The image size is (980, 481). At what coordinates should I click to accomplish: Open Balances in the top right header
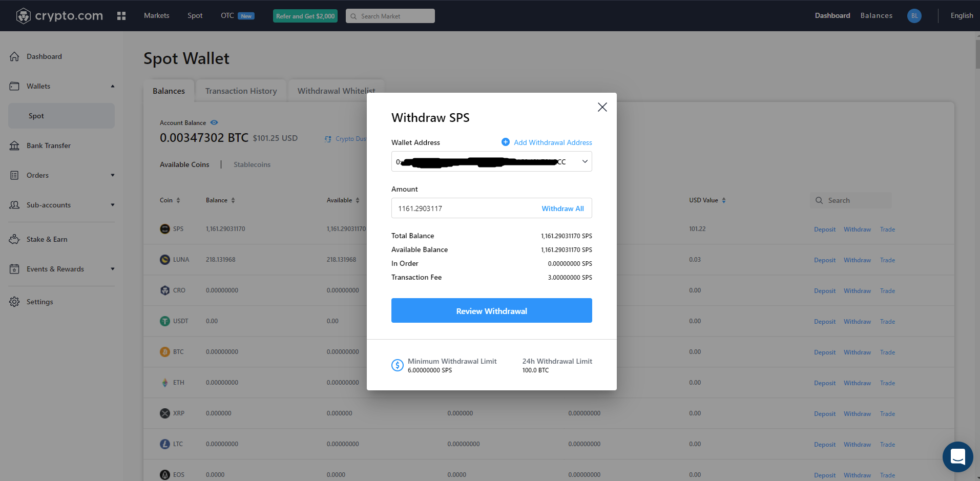pos(876,16)
